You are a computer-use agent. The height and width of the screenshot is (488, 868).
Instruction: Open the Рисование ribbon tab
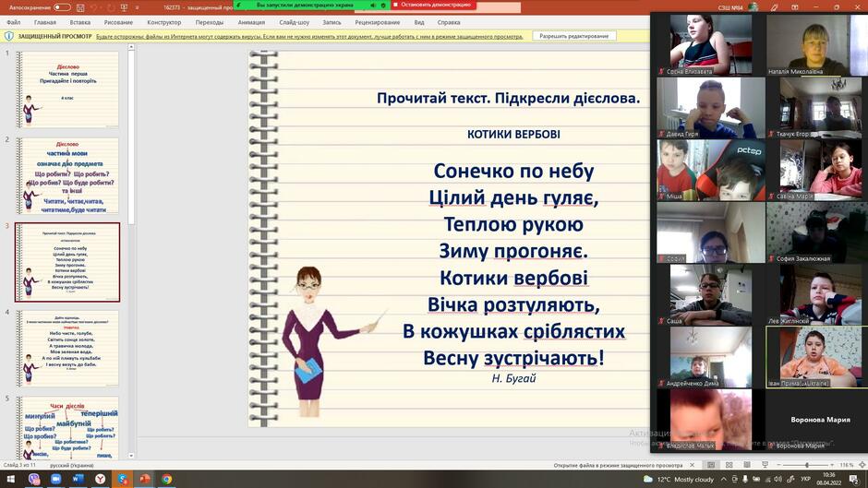click(118, 23)
